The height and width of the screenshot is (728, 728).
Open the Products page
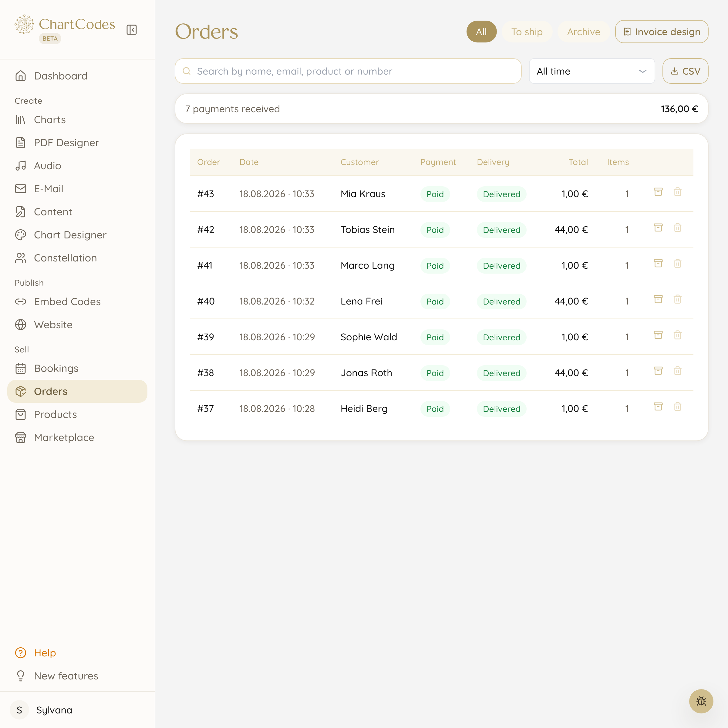[77, 414]
